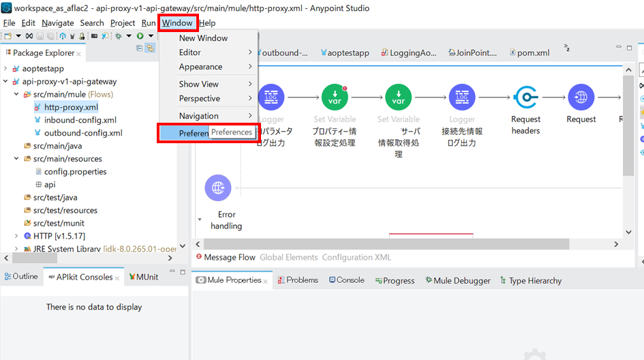Screen dimensions: 644x360
Task: Toggle Link with Editor in Package Explorer
Action: [150, 48]
